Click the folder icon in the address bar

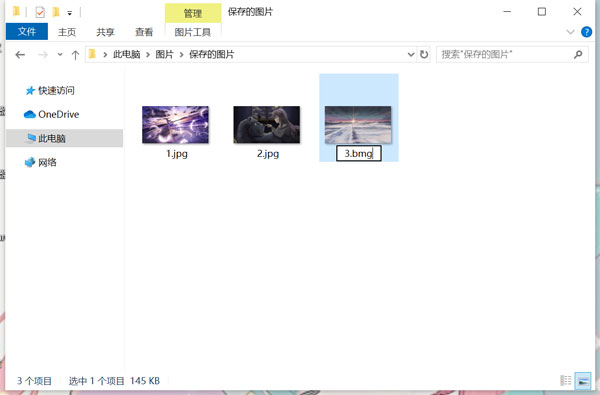pyautogui.click(x=92, y=54)
